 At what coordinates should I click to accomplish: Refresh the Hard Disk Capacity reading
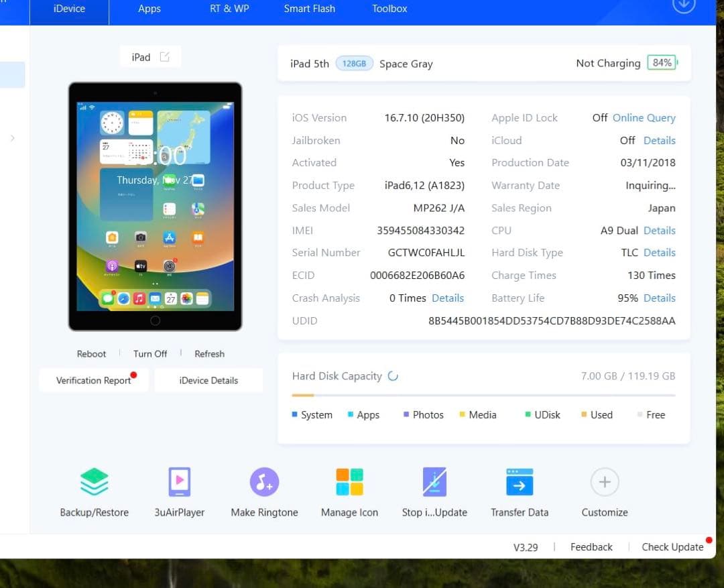[394, 377]
